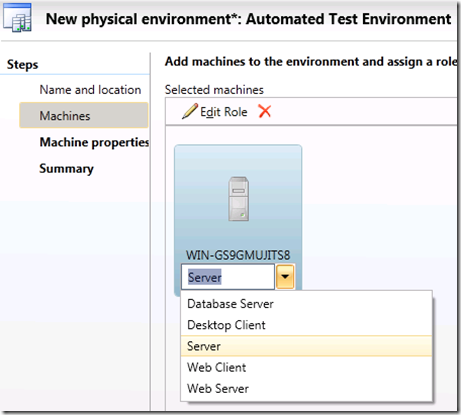461x415 pixels.
Task: Open the Machine properties step
Action: point(94,142)
